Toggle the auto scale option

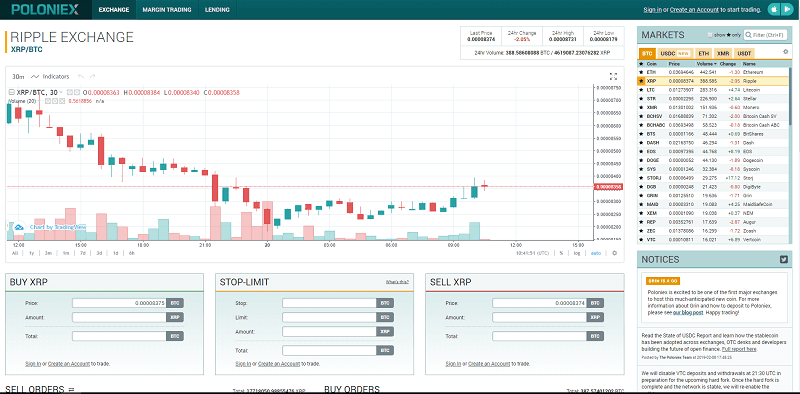(x=595, y=253)
